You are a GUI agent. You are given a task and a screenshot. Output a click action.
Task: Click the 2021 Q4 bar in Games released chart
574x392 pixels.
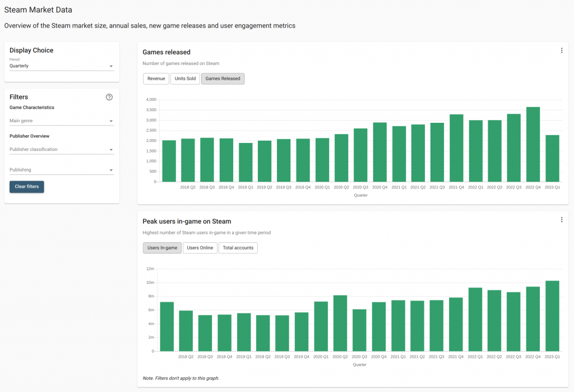pos(456,148)
